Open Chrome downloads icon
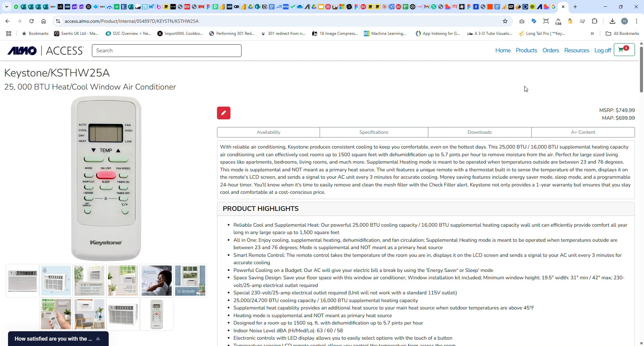 click(612, 21)
